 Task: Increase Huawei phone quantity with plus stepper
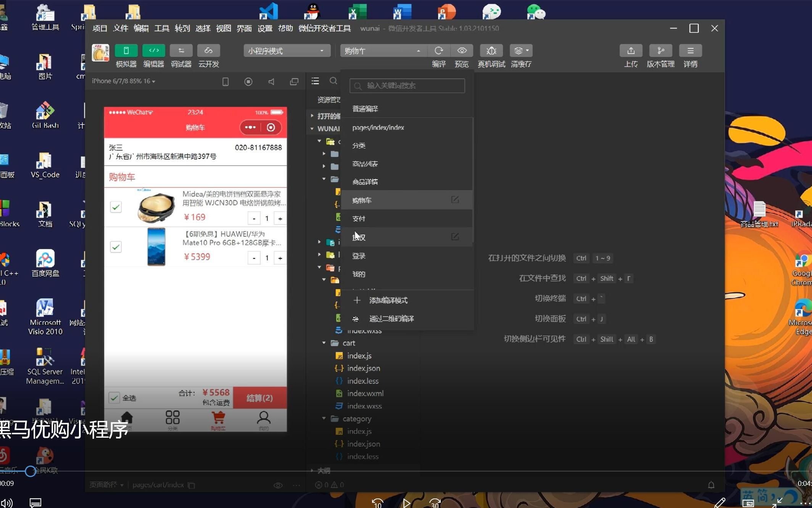coord(280,257)
